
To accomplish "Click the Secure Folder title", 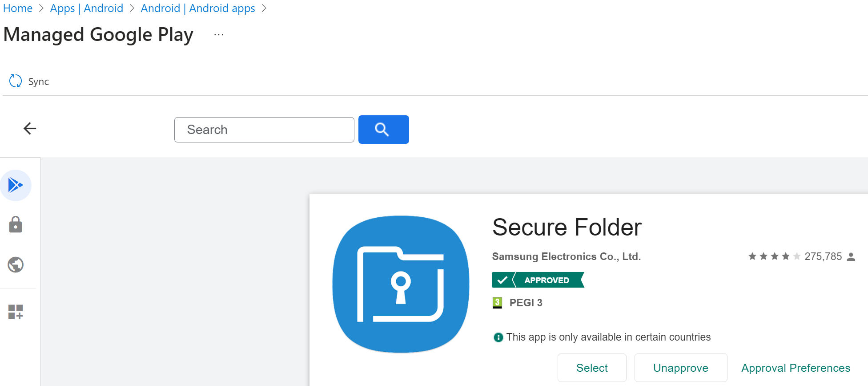I will point(567,227).
